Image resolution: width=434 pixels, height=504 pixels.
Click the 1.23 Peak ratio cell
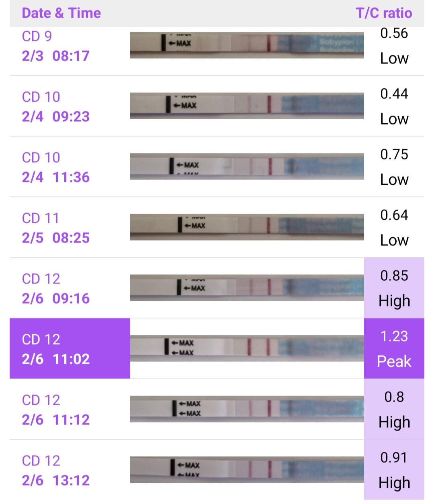[x=394, y=349]
